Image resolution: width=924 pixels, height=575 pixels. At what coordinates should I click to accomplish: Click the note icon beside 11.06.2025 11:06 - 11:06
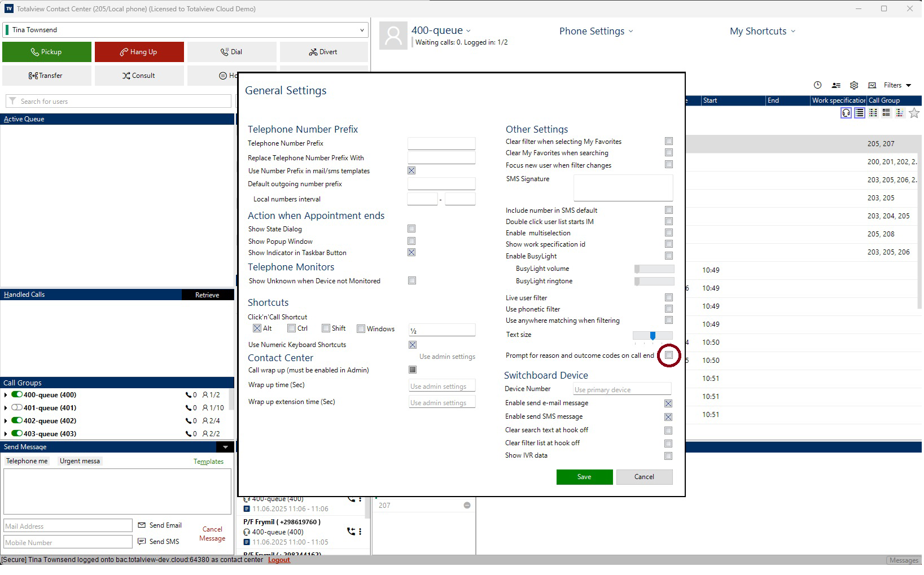[x=247, y=509]
